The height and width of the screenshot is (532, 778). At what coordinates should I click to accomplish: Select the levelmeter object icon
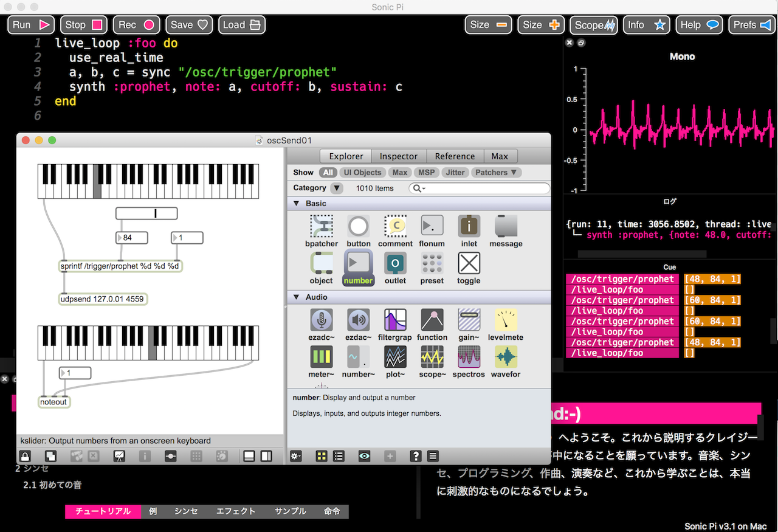506,320
